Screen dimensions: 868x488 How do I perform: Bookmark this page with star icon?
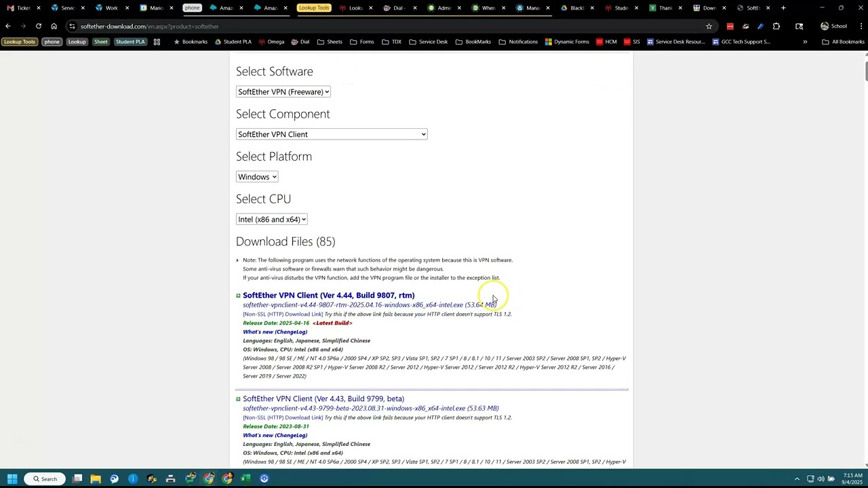click(709, 26)
